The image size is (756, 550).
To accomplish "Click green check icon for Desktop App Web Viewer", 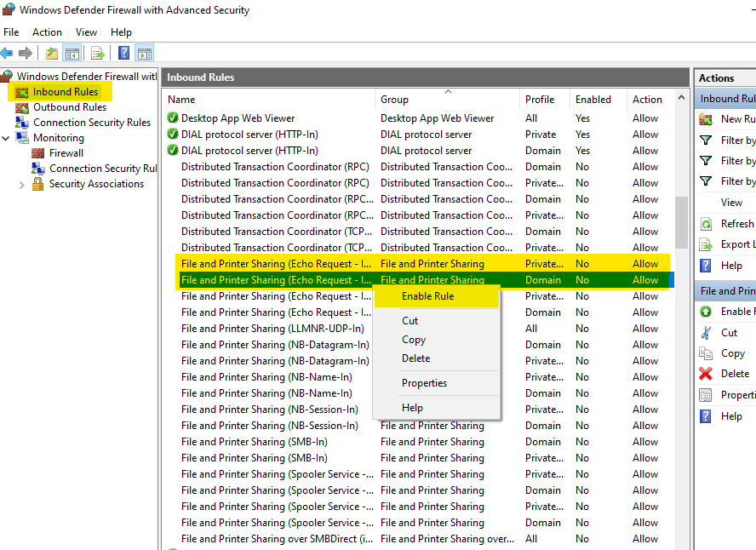I will [x=173, y=118].
